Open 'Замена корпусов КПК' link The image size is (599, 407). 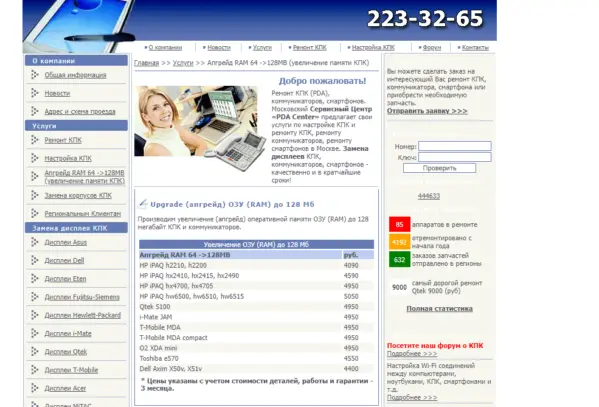click(78, 195)
